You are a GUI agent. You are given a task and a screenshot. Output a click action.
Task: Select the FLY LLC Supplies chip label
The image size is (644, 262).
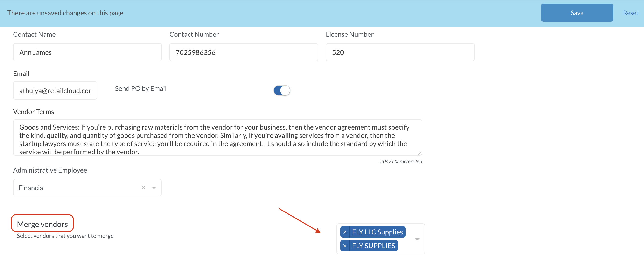point(377,232)
